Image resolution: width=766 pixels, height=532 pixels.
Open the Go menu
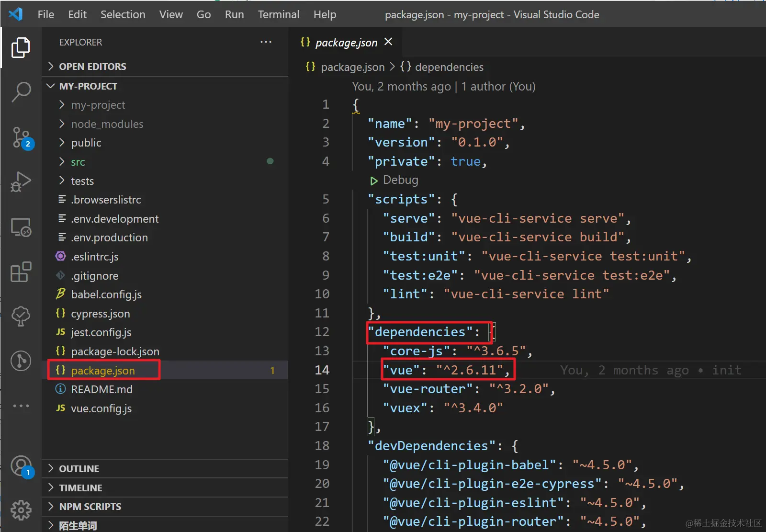point(204,14)
